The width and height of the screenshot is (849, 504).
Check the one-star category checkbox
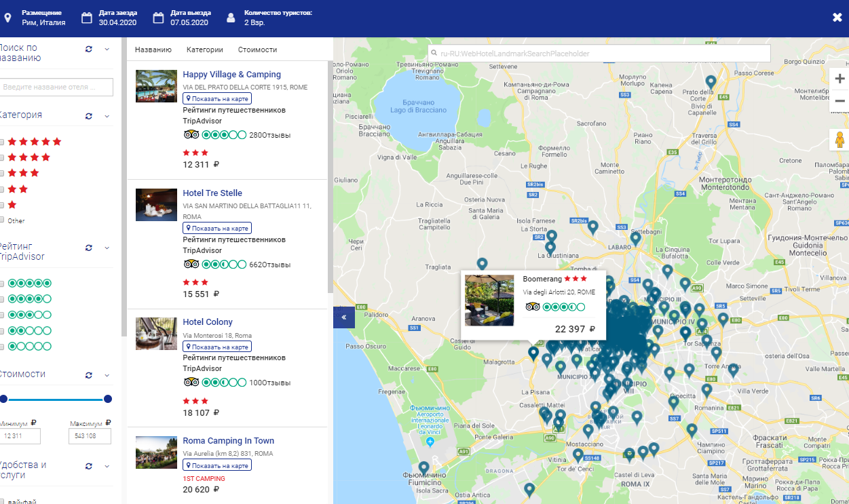point(2,205)
